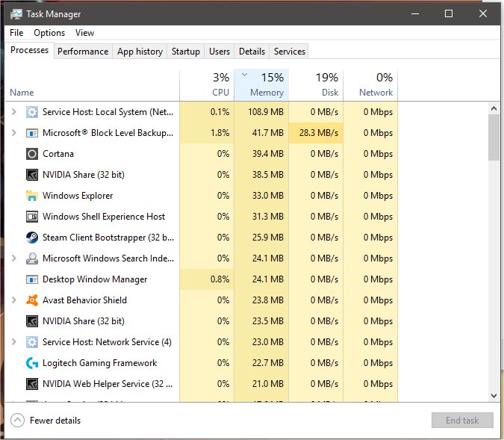
Task: Sort processes by Memory column
Action: [261, 85]
